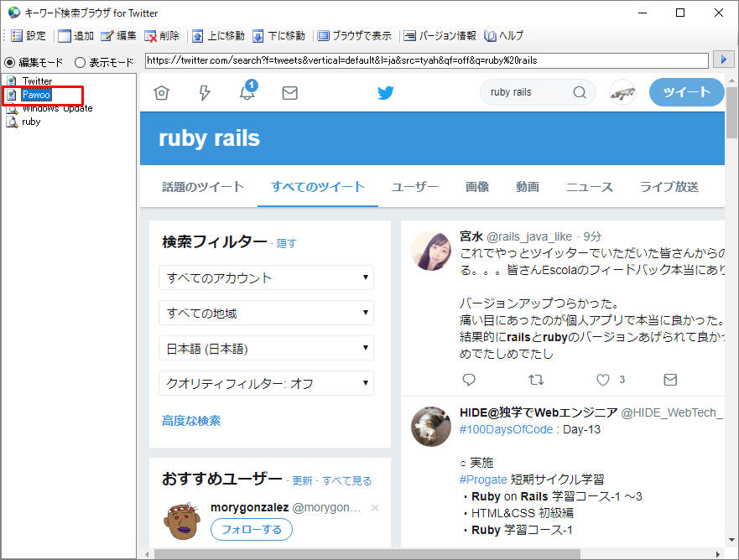Click the vertical scrollbar thumb
This screenshot has width=739, height=560.
(731, 112)
